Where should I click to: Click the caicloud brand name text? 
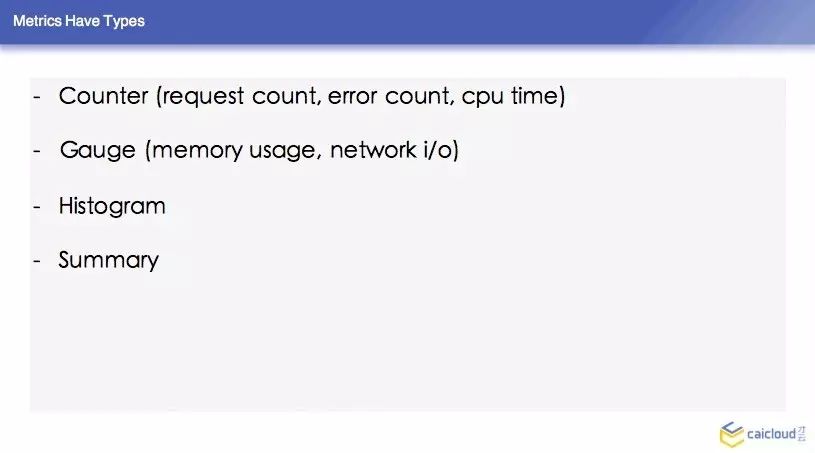[771, 434]
